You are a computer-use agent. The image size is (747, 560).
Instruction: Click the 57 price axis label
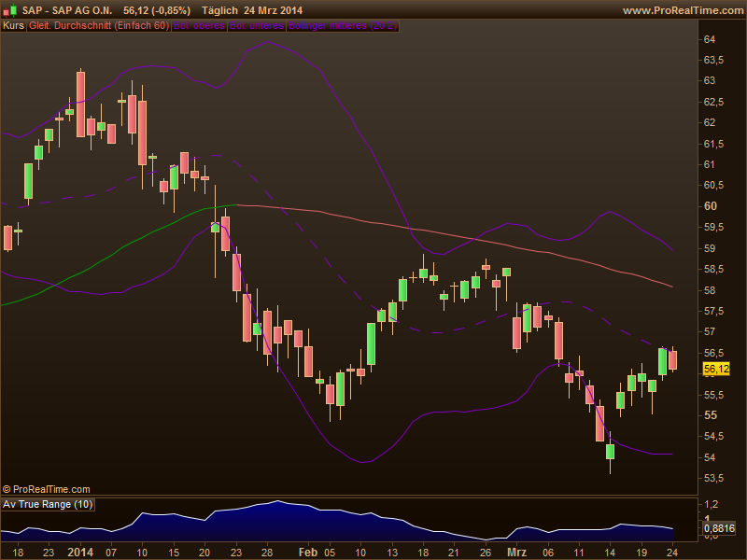(x=710, y=331)
